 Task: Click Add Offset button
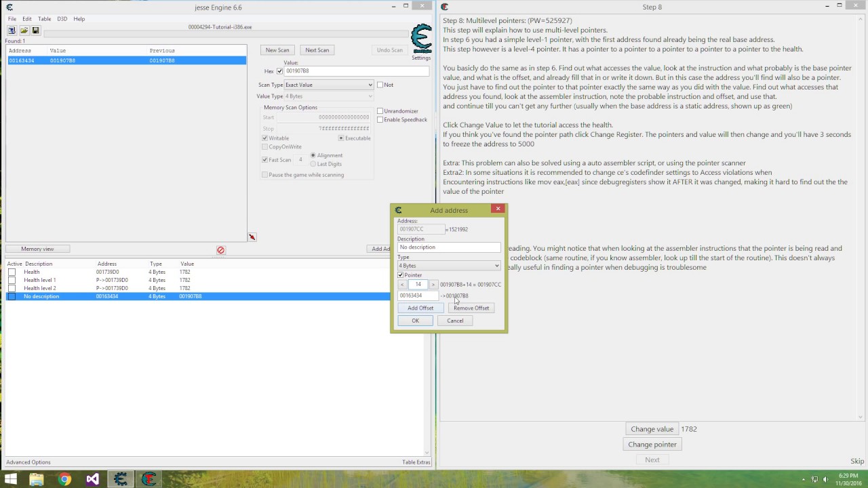point(420,308)
